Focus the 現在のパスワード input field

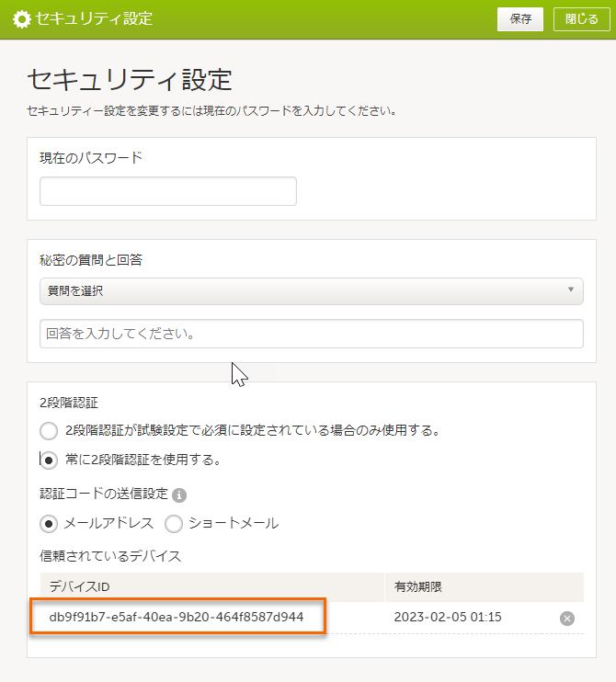point(168,191)
